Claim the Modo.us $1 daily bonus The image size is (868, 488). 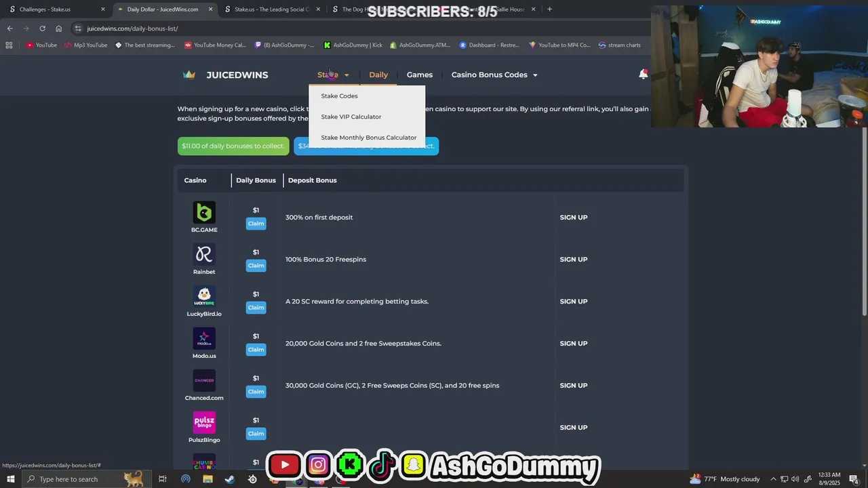(256, 350)
